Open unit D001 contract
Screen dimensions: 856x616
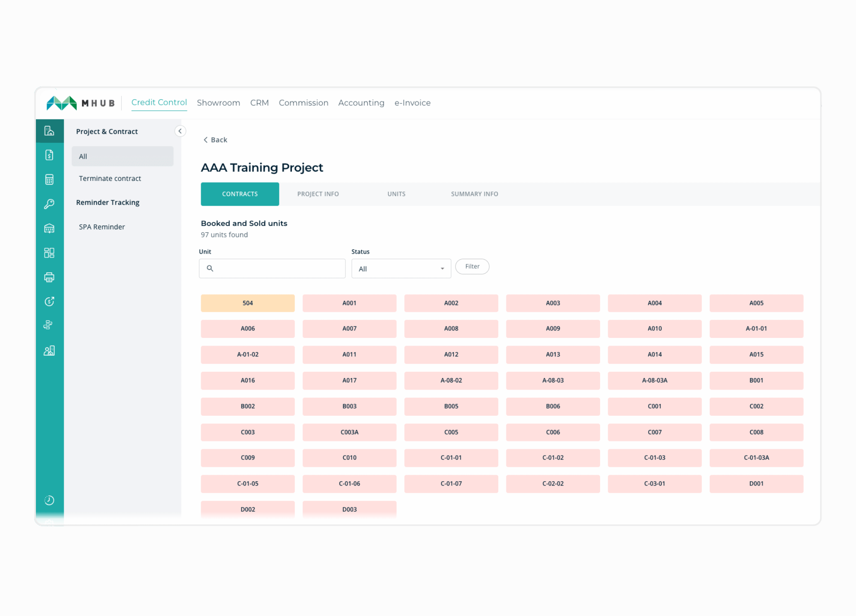(756, 484)
